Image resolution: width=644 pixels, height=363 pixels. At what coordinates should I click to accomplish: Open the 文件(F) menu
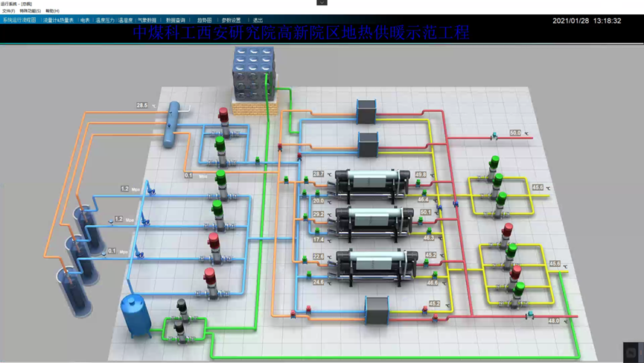click(8, 11)
